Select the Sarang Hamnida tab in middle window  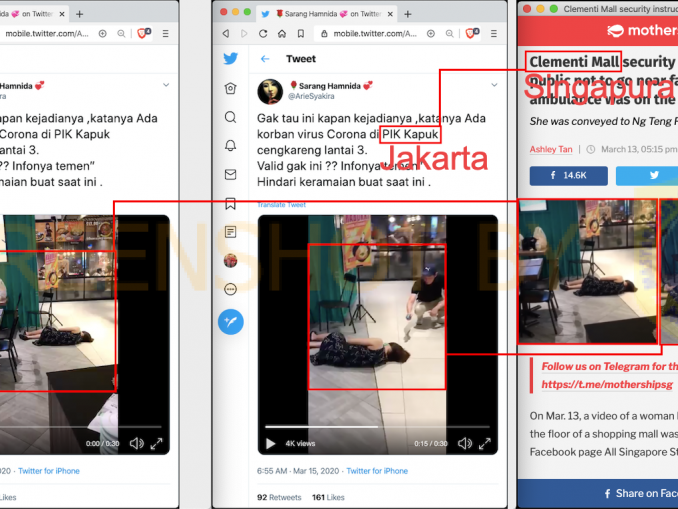pos(327,14)
